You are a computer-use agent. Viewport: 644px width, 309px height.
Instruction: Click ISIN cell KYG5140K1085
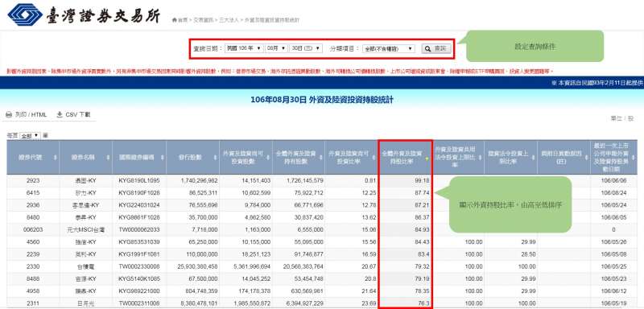(x=139, y=279)
